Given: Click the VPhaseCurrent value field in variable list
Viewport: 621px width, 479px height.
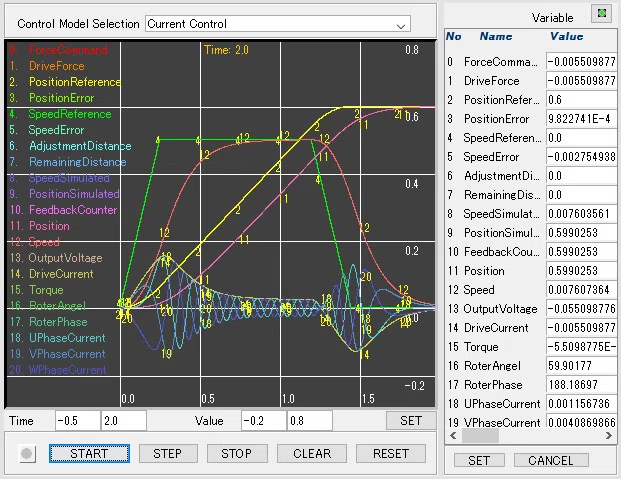Looking at the screenshot, I should coord(581,422).
